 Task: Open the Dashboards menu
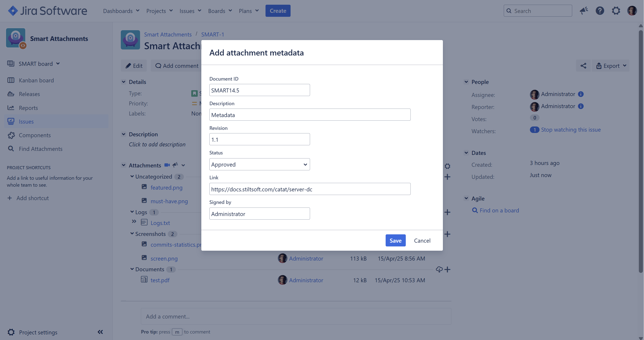pyautogui.click(x=121, y=11)
